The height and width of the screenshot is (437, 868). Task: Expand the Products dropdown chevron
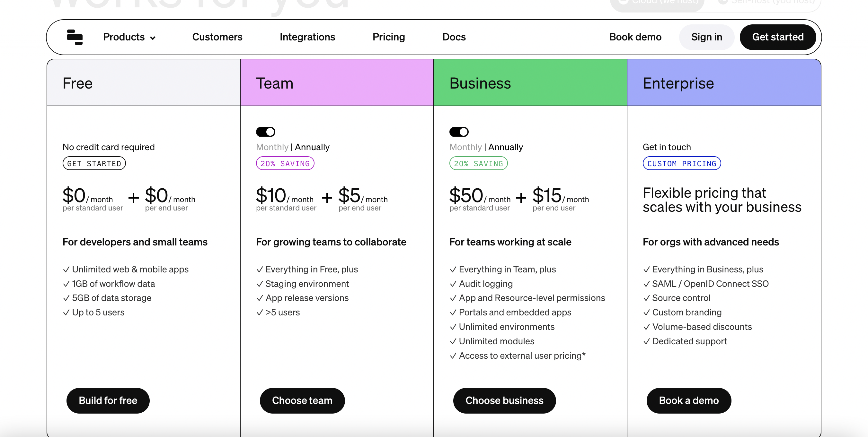(153, 38)
